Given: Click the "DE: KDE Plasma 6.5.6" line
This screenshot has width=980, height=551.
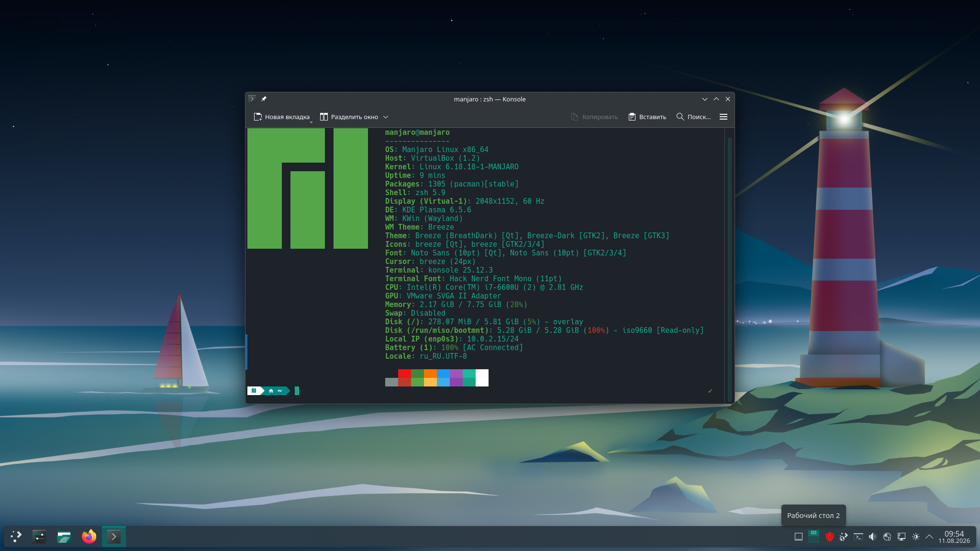Looking at the screenshot, I should pyautogui.click(x=428, y=210).
